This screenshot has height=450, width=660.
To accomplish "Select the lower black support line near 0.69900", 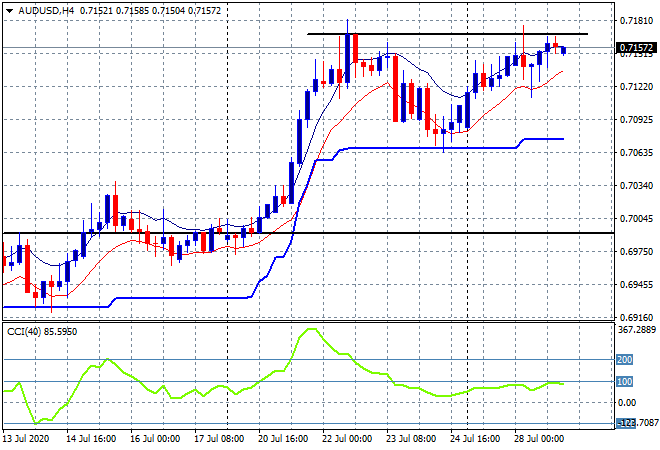I will pyautogui.click(x=308, y=233).
